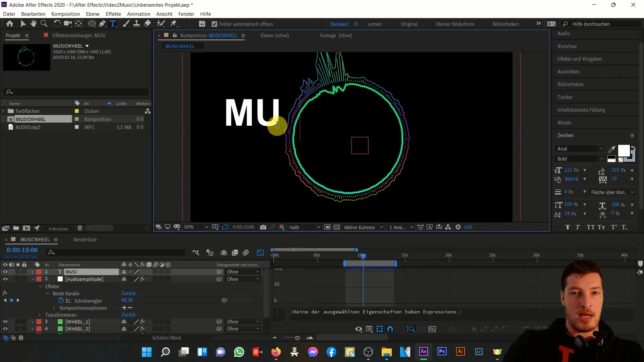Open the Effekte und Vorgaben panel
Image resolution: width=644 pixels, height=362 pixels.
click(580, 59)
